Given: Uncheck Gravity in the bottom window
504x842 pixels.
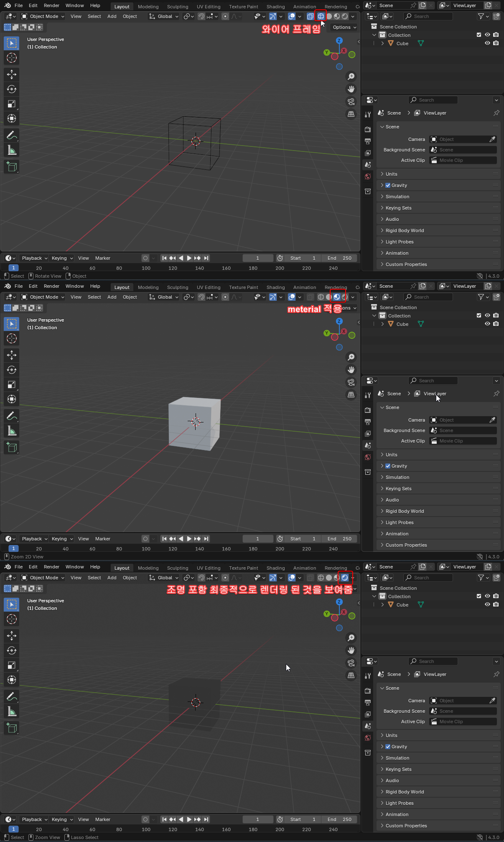Looking at the screenshot, I should [x=388, y=747].
